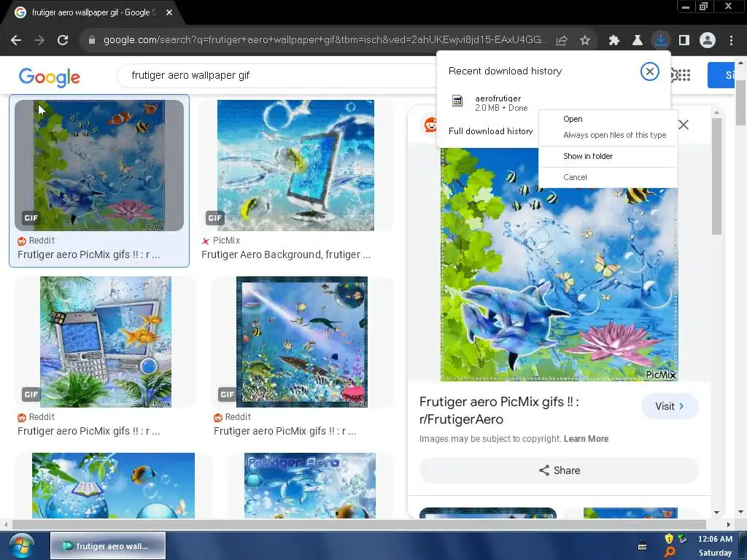Viewport: 747px width, 560px height.
Task: Click the search box with frutiger aero query
Action: tap(276, 75)
